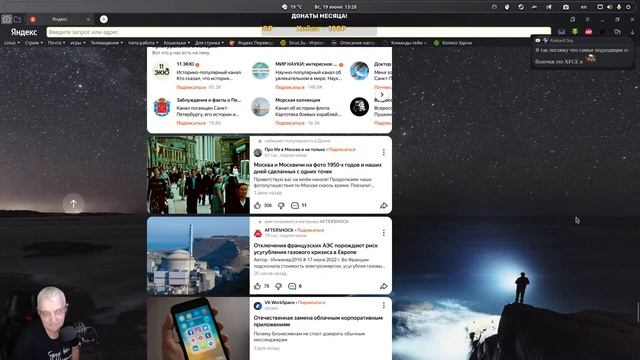Subscribe to the 11 ЭКЮ channel
Image resolution: width=640 pixels, height=360 pixels.
[x=191, y=87]
